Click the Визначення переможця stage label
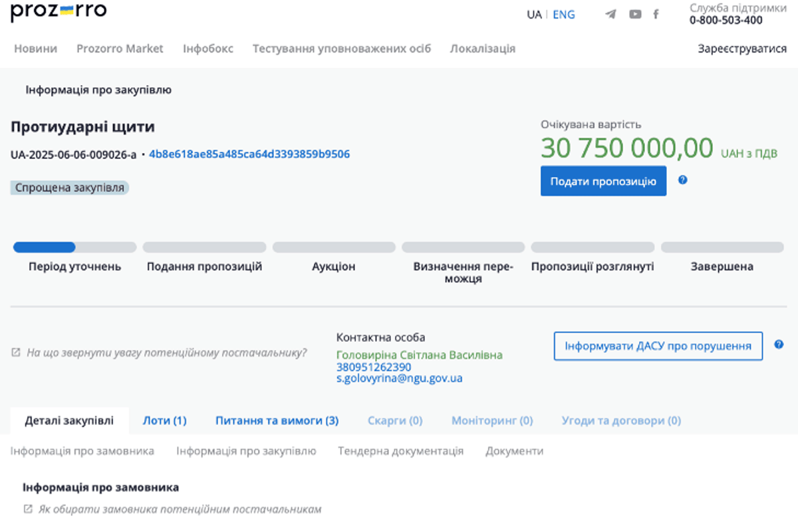The height and width of the screenshot is (532, 798). 464,273
